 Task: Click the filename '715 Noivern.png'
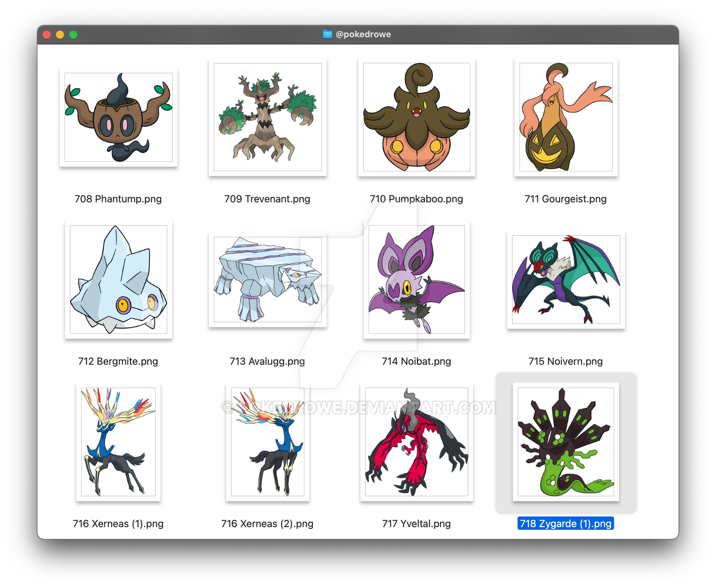coord(566,361)
